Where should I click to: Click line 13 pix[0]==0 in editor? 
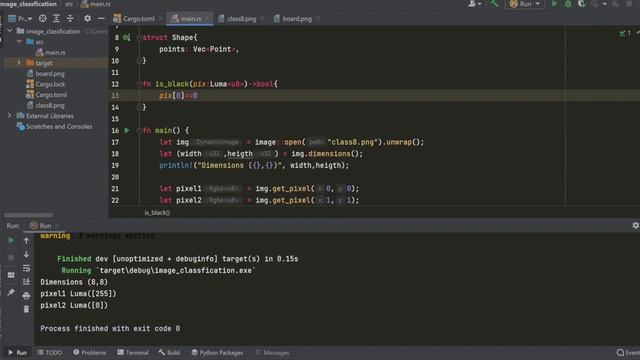click(x=178, y=96)
